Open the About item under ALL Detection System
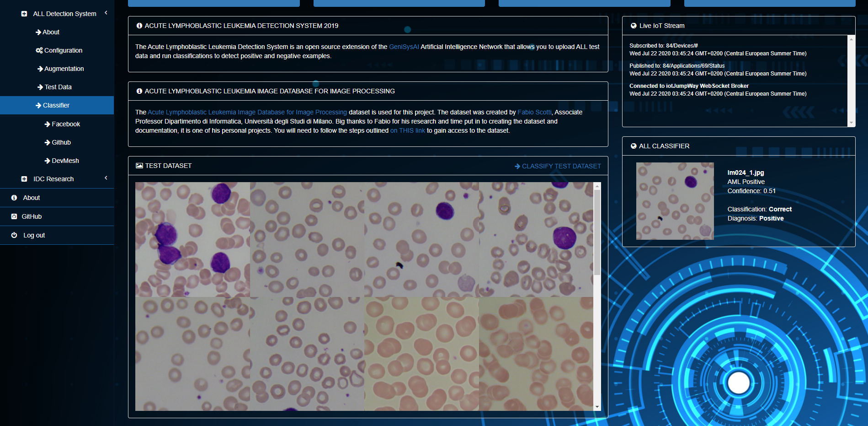 51,32
